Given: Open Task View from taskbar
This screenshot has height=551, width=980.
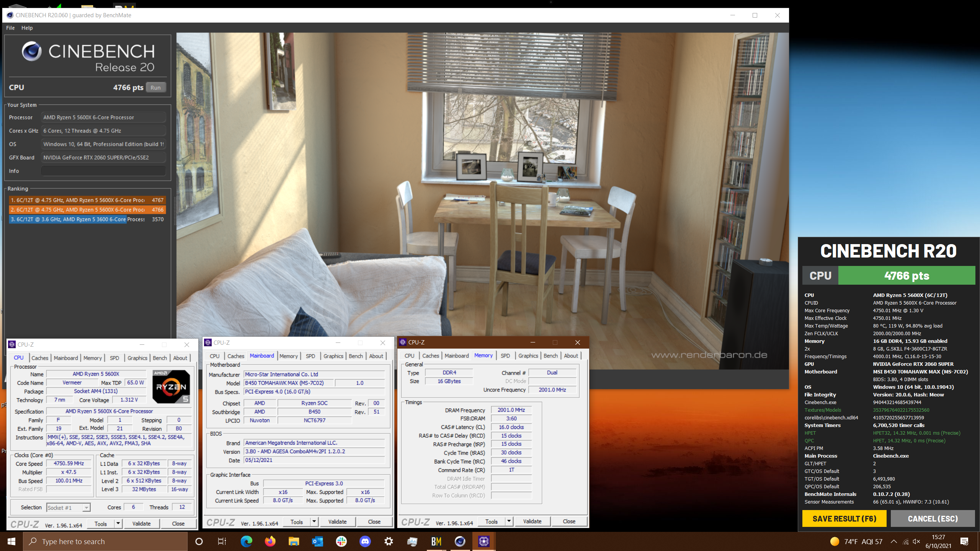Looking at the screenshot, I should [222, 541].
